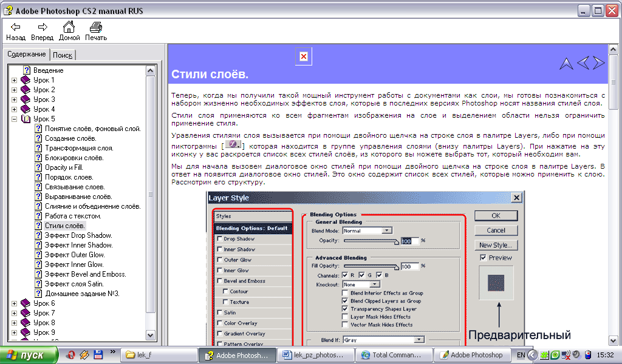
Task: Show hidden quick launch items chevron
Action: pos(112,351)
